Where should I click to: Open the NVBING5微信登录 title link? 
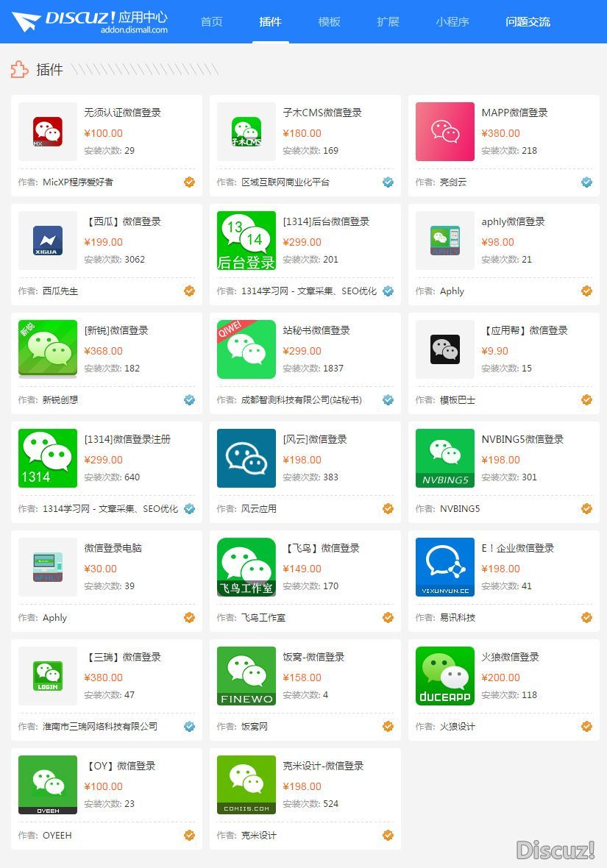coord(522,440)
